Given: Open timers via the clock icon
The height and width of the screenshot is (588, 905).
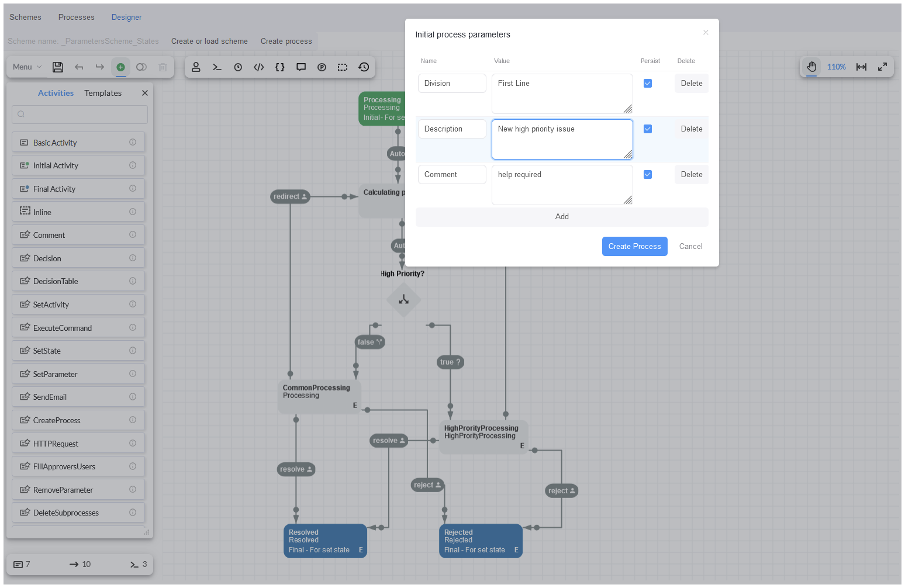Looking at the screenshot, I should 238,67.
